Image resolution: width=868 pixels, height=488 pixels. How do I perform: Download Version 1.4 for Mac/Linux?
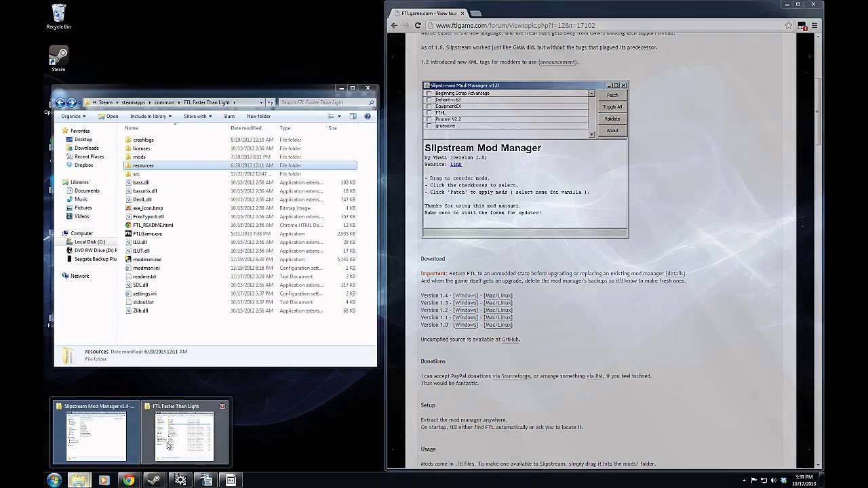coord(498,296)
